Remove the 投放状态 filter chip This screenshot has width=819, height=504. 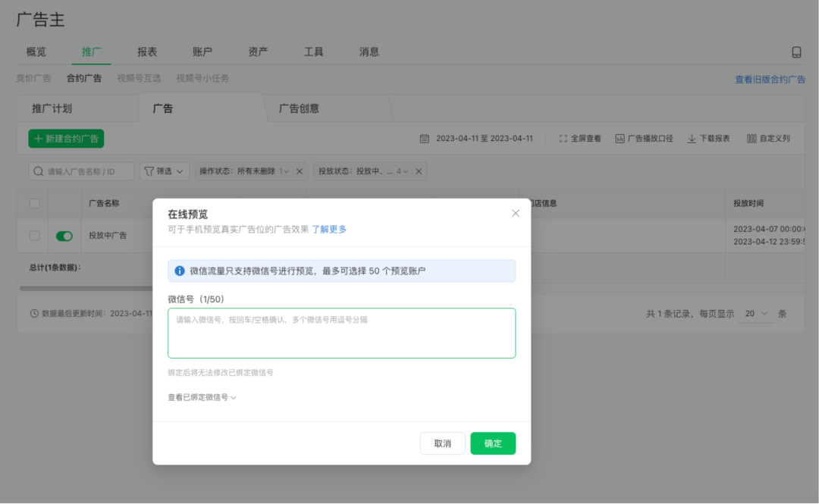[419, 171]
